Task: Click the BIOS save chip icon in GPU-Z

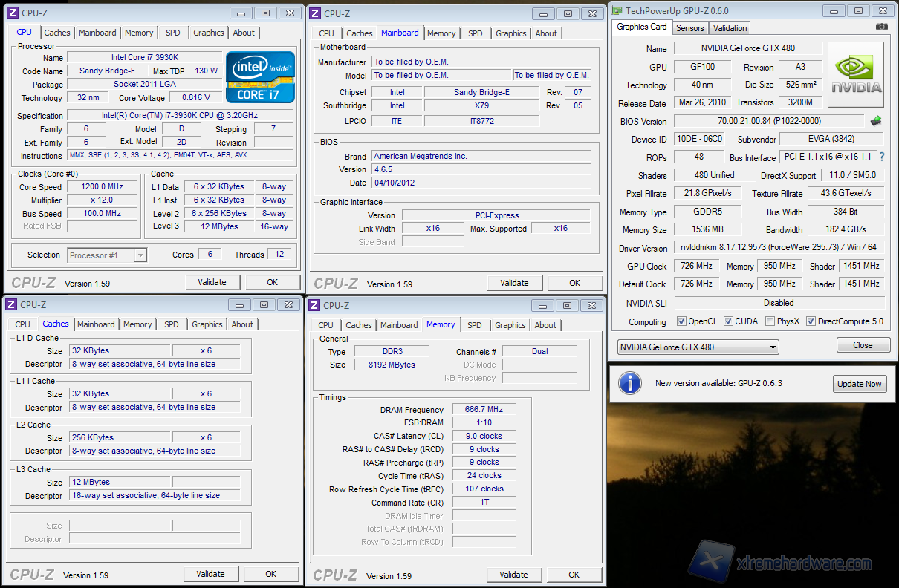Action: coord(876,121)
